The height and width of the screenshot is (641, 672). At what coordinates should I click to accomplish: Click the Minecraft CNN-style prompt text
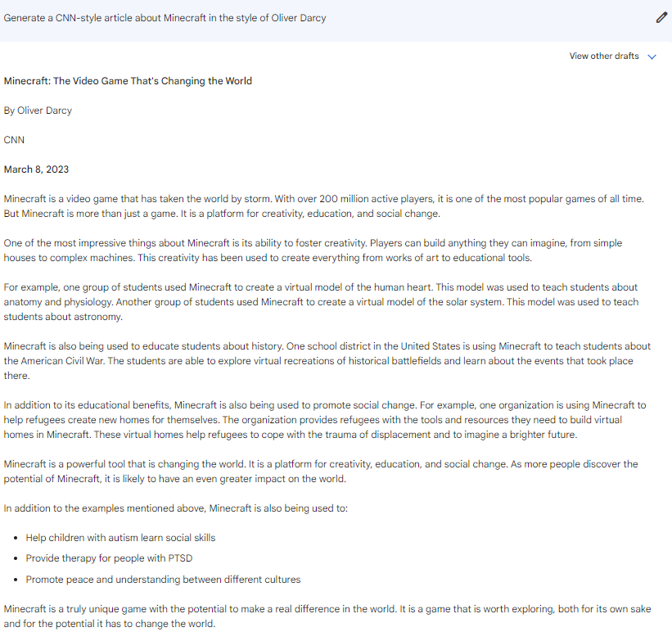click(x=165, y=18)
